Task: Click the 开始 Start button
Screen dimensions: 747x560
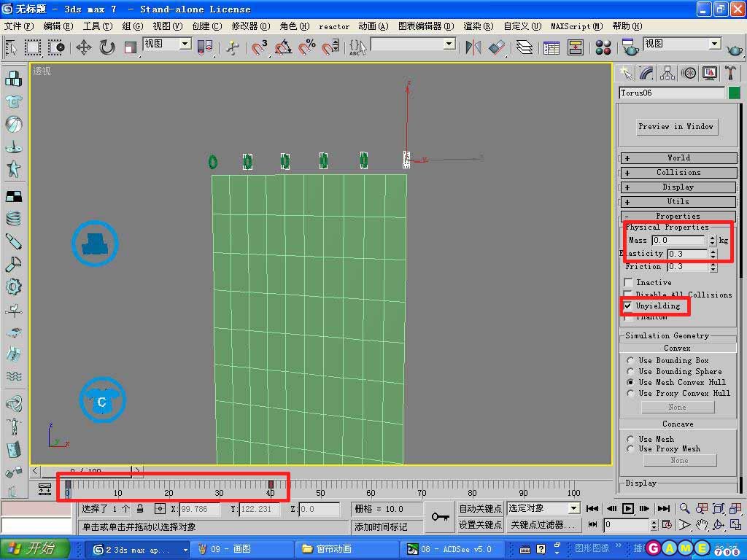Action: pos(34,548)
